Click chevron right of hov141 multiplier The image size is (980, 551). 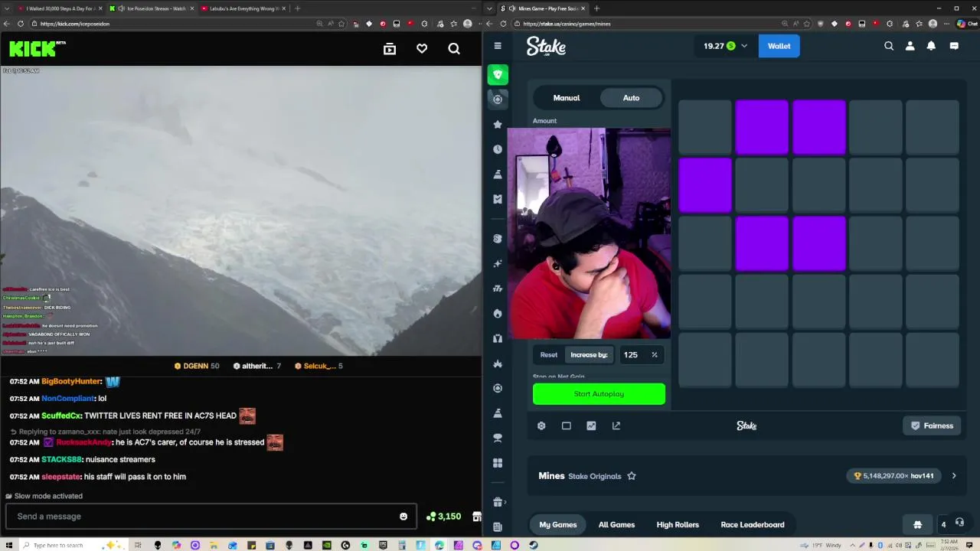(954, 476)
